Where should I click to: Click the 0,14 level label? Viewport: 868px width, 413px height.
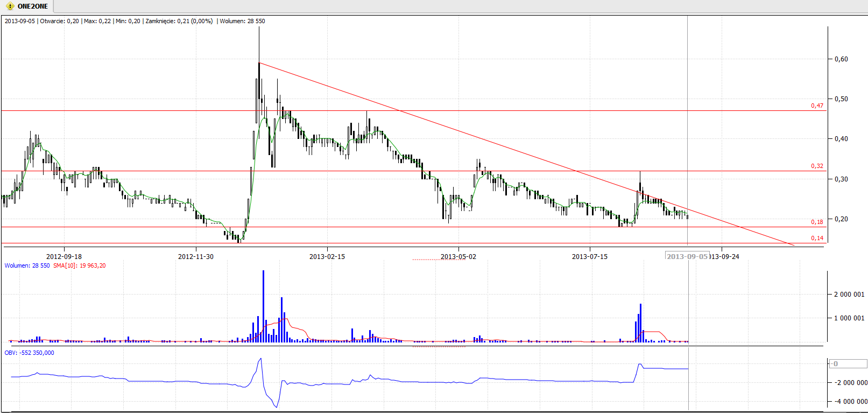(817, 238)
